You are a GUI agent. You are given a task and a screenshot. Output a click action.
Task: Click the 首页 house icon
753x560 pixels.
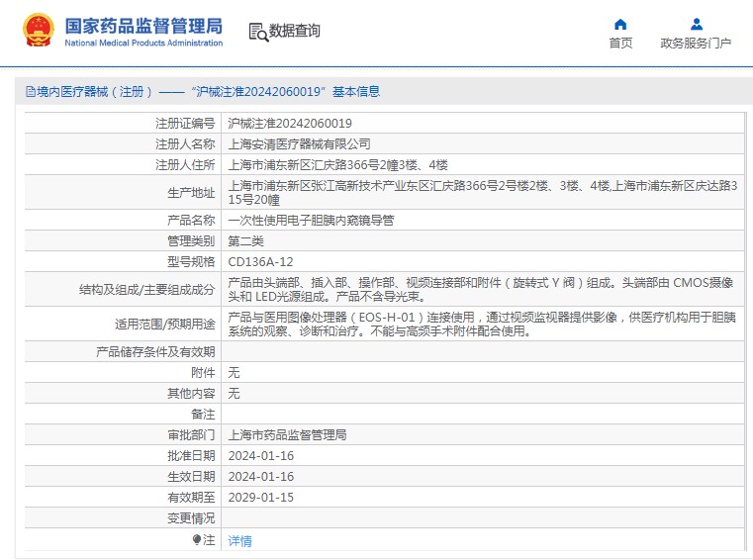pyautogui.click(x=620, y=24)
